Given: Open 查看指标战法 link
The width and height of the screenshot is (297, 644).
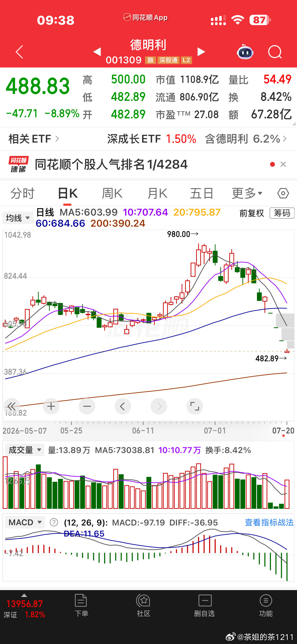Looking at the screenshot, I should 269,522.
